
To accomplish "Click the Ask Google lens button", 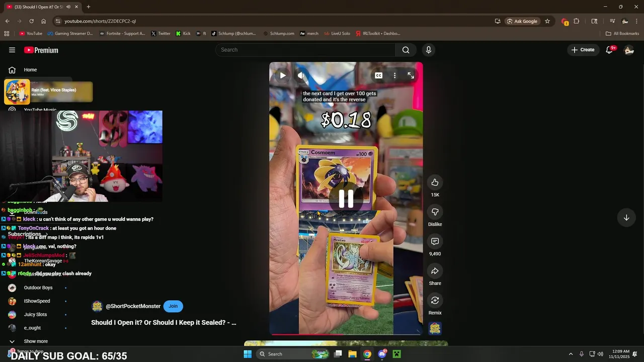I will tap(522, 21).
